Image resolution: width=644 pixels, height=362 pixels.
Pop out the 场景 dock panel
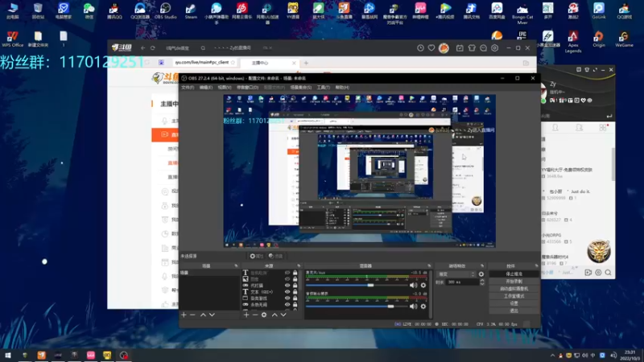[236, 266]
